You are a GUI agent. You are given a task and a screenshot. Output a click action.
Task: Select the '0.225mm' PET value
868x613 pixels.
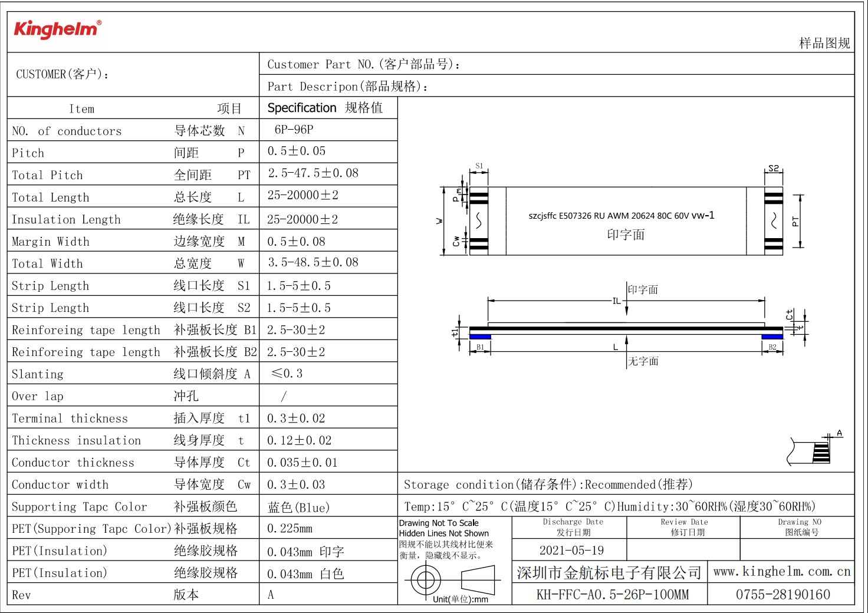[x=290, y=529]
